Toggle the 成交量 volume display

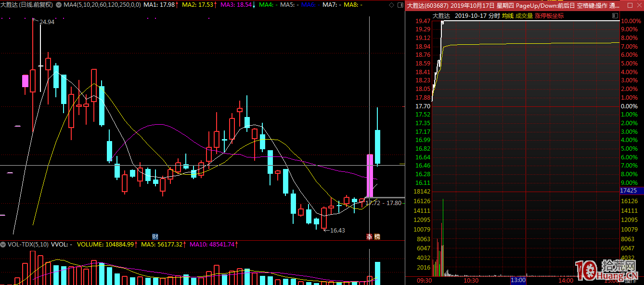(524, 15)
